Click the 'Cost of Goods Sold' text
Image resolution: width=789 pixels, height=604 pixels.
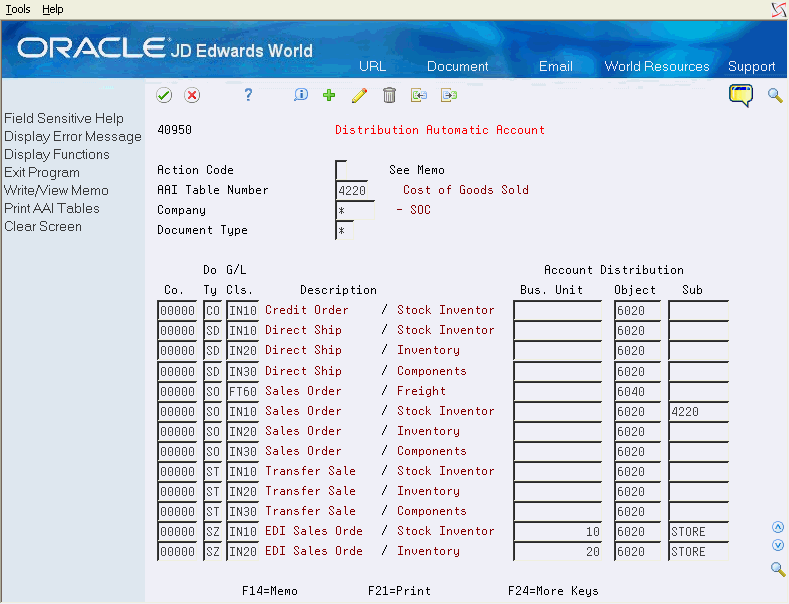click(x=465, y=190)
